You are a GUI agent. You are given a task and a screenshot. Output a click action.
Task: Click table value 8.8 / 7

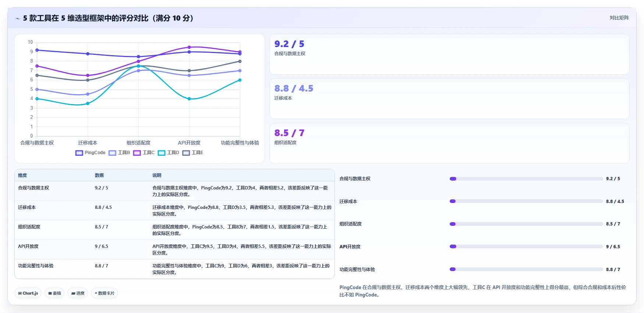[102, 266]
